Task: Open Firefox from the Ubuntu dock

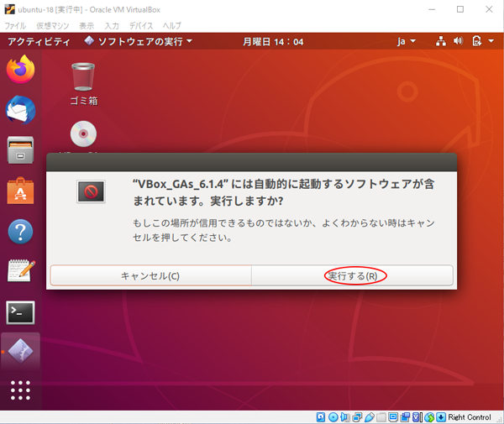Action: 20,69
